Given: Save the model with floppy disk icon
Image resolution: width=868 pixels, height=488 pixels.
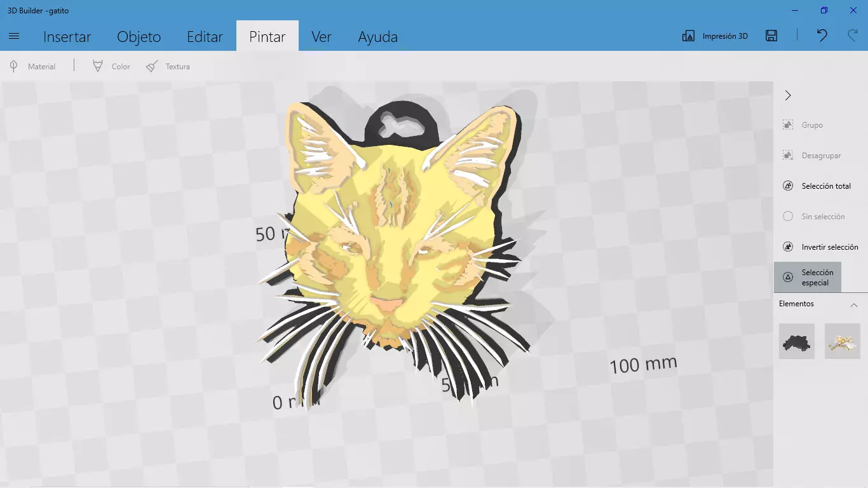Looking at the screenshot, I should click(771, 36).
